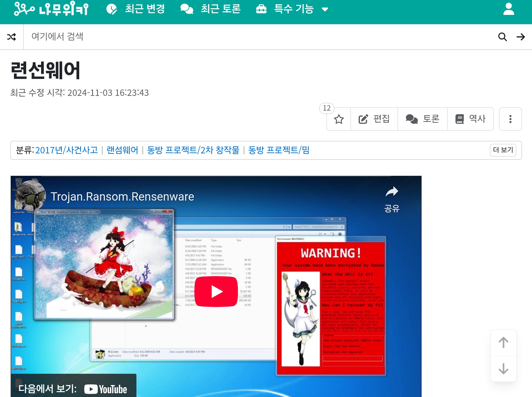Click the YouTube share arrow icon

click(392, 192)
